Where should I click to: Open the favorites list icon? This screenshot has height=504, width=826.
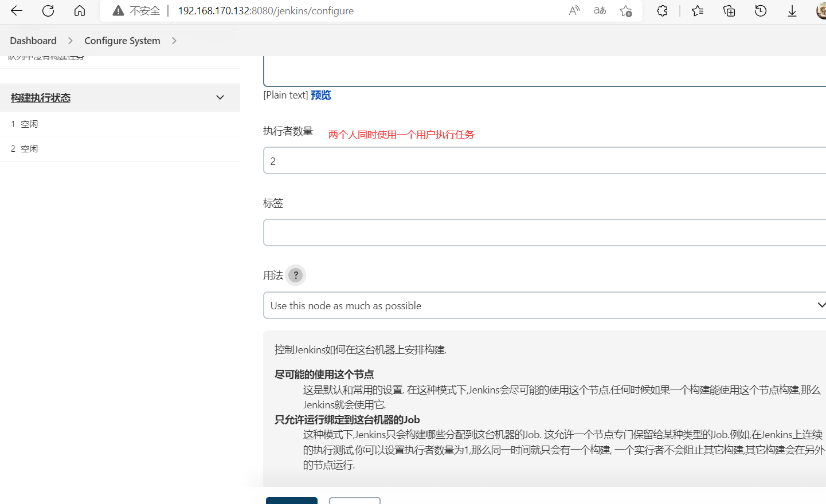697,11
